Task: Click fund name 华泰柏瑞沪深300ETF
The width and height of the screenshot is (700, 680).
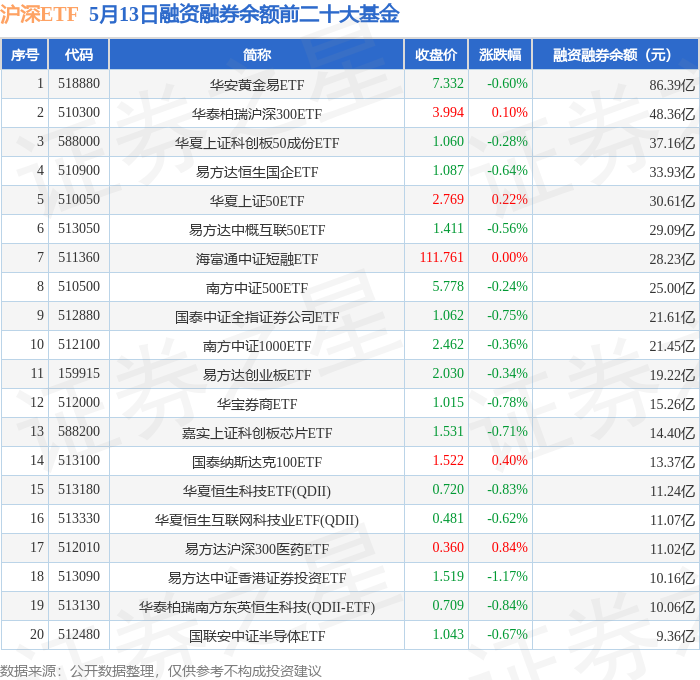Action: (257, 114)
